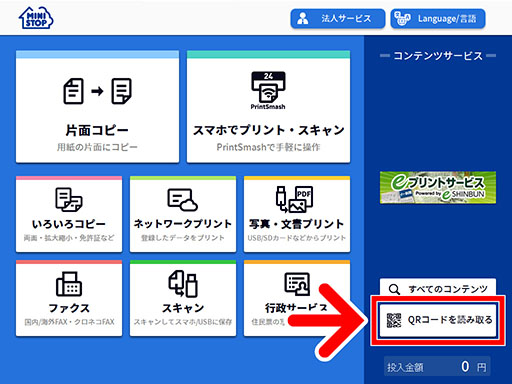Viewport: 512px width, 384px height.
Task: Tap the person icon in 法人サービス
Action: 303,18
